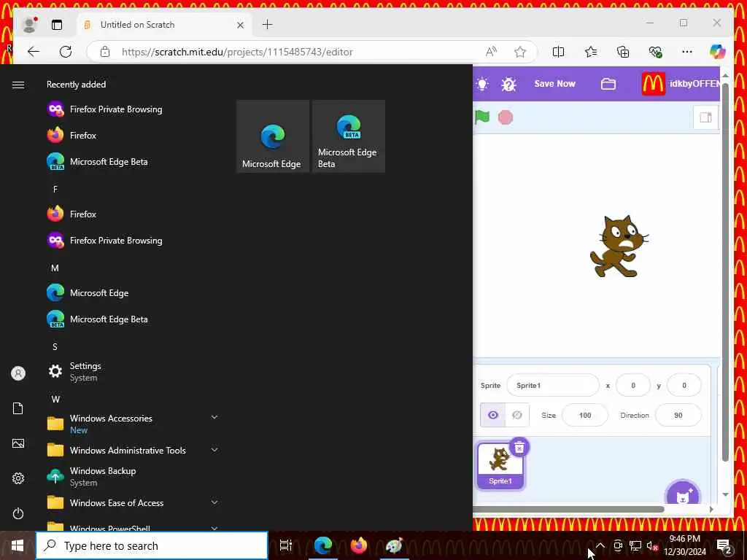
Task: Click the sprite y position field
Action: [x=684, y=385]
